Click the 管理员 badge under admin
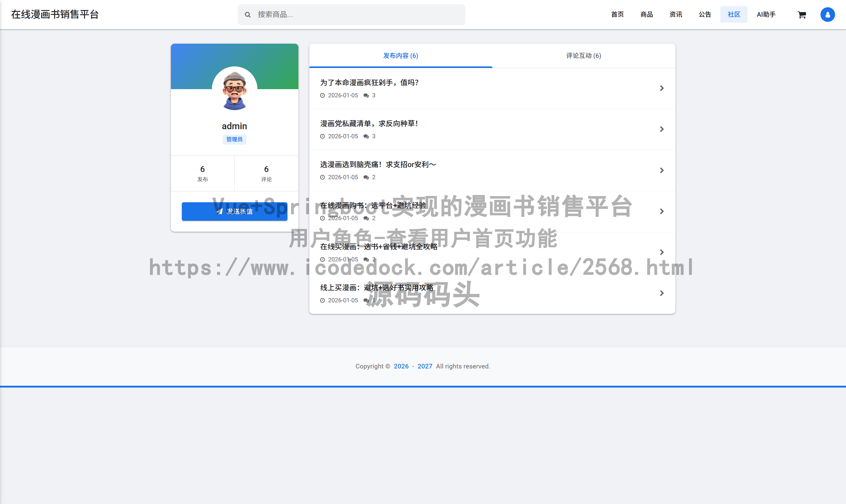 click(235, 139)
